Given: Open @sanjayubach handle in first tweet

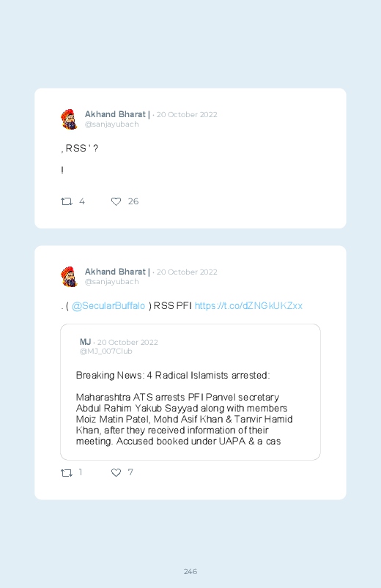Looking at the screenshot, I should [112, 124].
